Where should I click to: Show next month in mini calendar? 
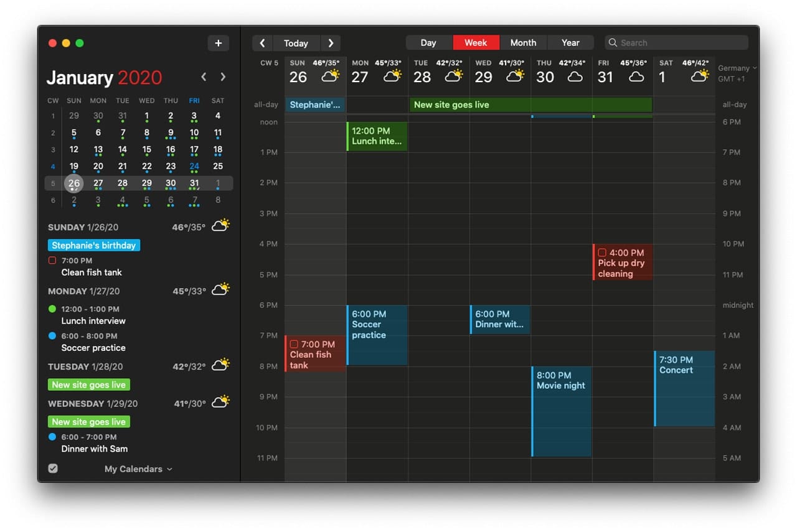223,77
